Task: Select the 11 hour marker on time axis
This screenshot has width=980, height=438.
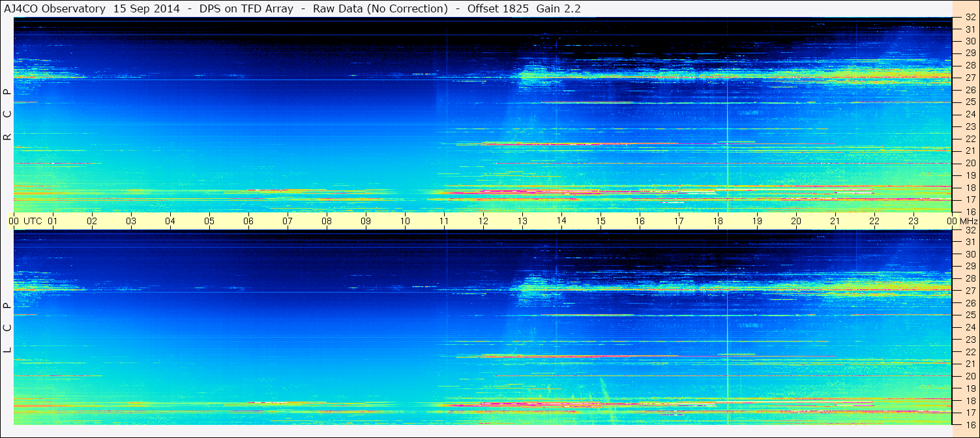Action: click(x=444, y=221)
